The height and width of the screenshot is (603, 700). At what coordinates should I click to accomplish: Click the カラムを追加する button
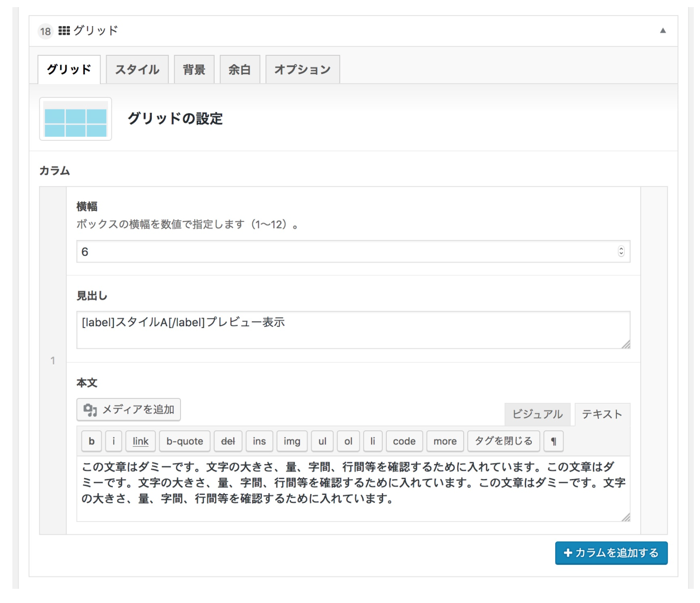point(611,553)
